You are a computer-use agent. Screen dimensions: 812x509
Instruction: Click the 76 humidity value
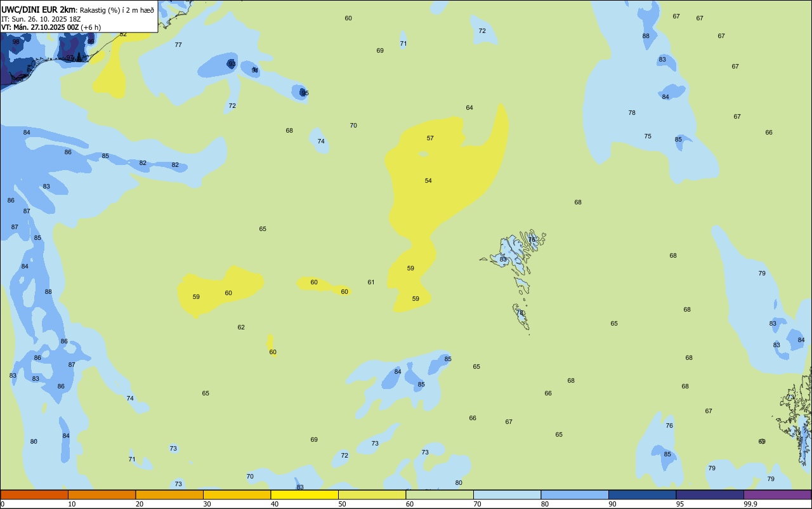[669, 425]
